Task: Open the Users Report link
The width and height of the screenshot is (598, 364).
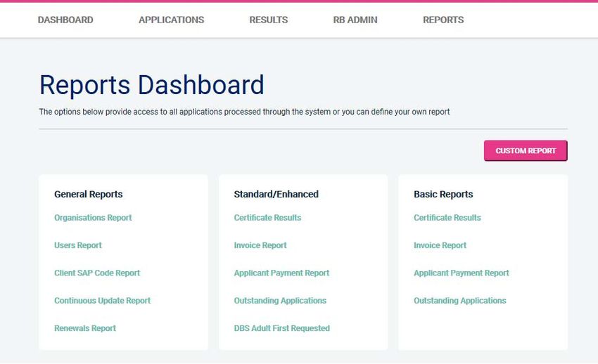Action: [78, 245]
